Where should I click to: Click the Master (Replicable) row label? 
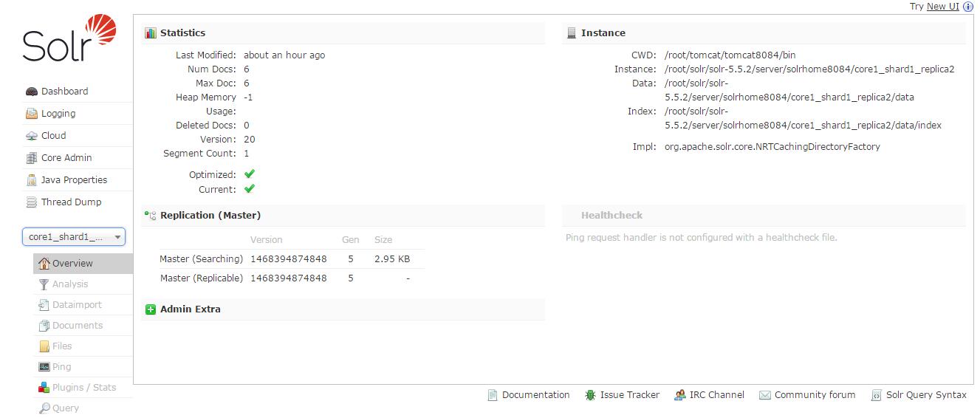pos(201,278)
